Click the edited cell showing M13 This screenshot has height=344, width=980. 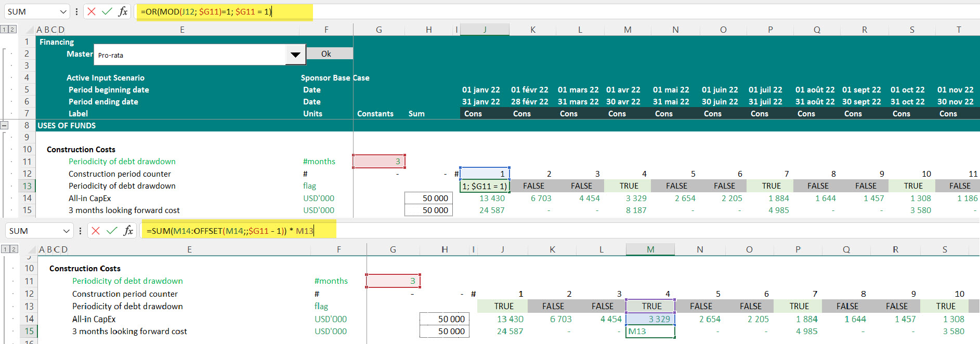pyautogui.click(x=650, y=331)
